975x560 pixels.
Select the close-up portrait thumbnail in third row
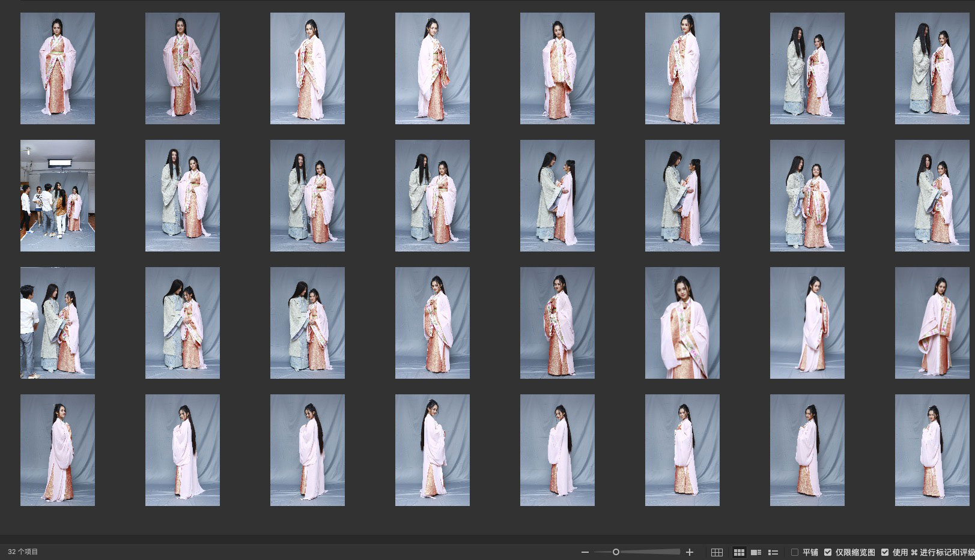[682, 323]
